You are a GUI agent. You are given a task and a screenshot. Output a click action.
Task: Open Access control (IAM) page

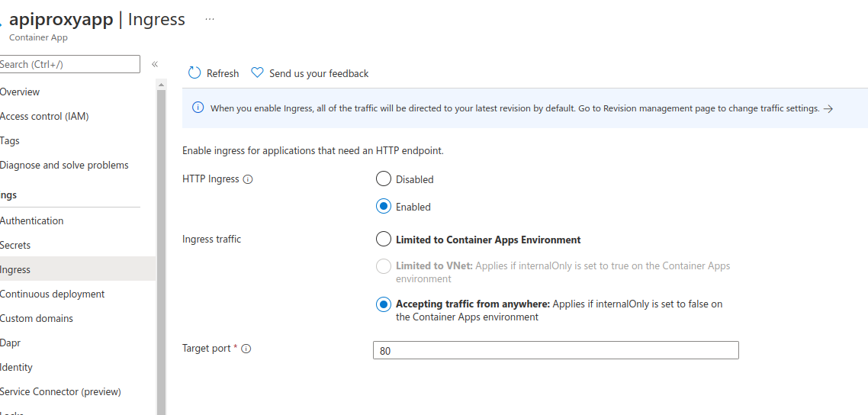pyautogui.click(x=44, y=116)
